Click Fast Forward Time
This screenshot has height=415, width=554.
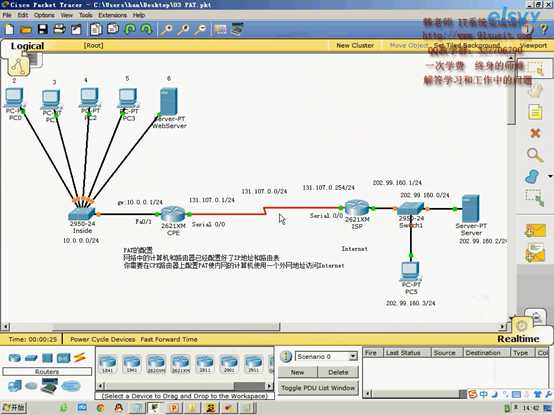(169, 339)
